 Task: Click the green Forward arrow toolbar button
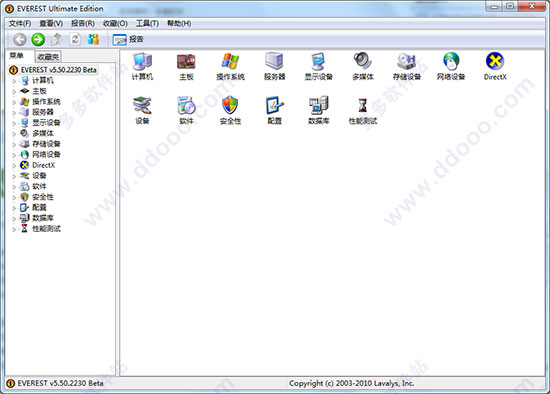point(38,39)
